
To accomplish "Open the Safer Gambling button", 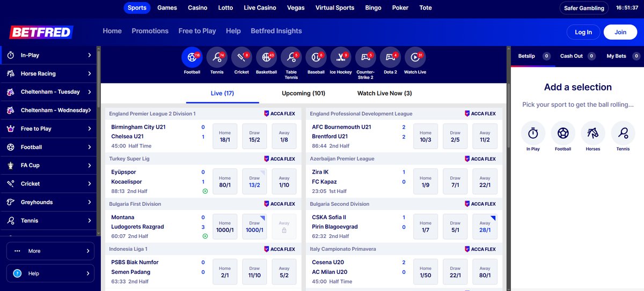I will click(x=584, y=8).
